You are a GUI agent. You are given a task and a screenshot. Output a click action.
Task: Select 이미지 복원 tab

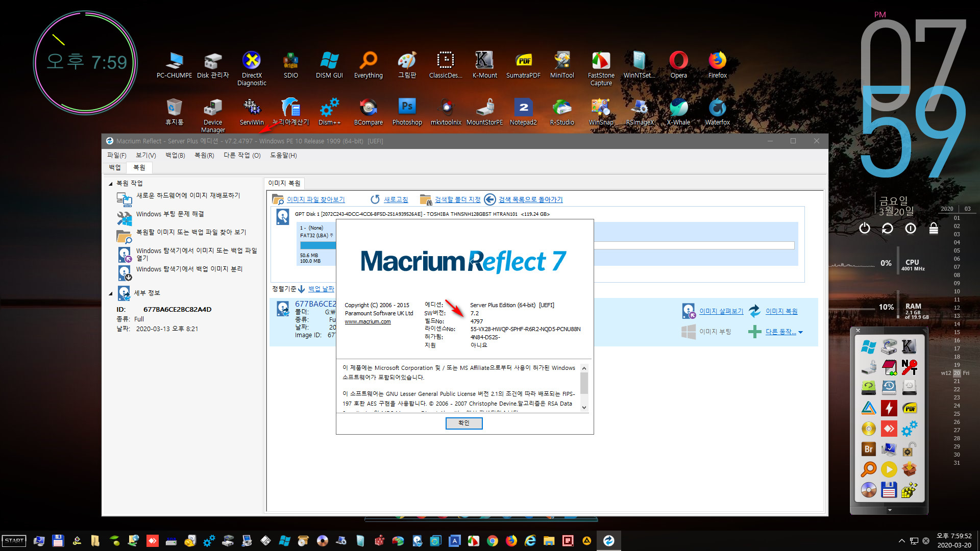tap(284, 183)
